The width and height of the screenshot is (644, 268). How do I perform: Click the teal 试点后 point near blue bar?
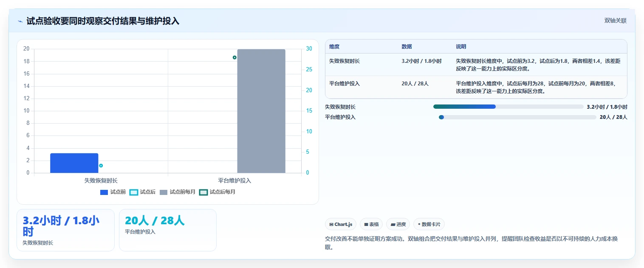click(x=101, y=166)
